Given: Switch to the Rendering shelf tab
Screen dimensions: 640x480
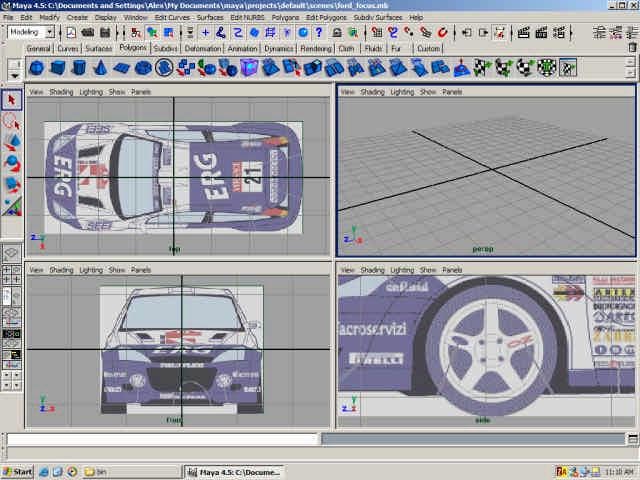Looking at the screenshot, I should point(316,48).
